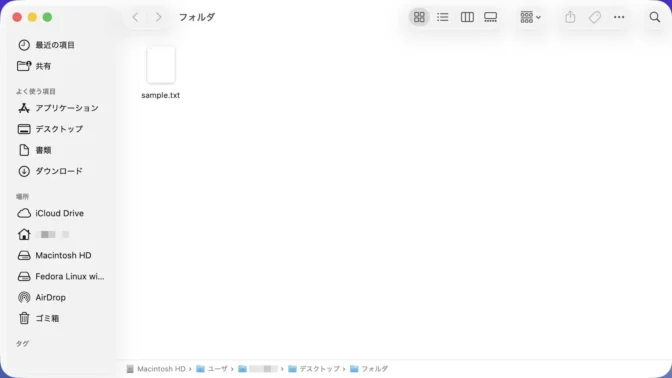Open the more actions ellipsis menu
Viewport: 672px width, 378px height.
tap(619, 17)
